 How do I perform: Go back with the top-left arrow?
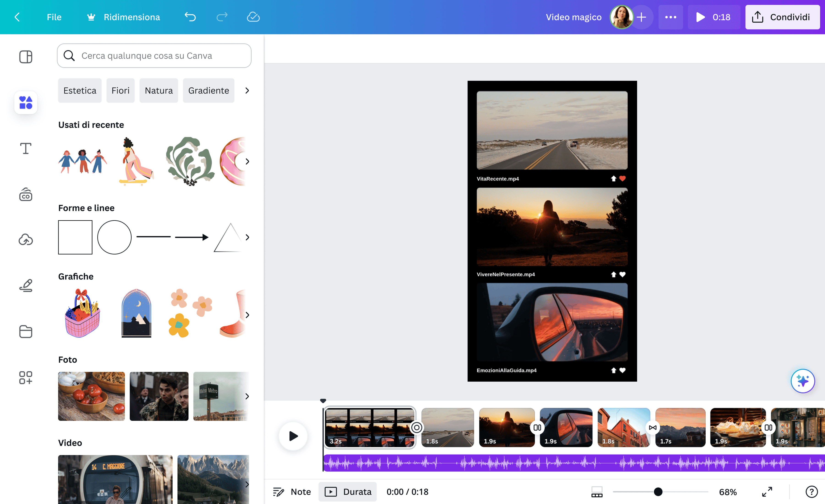click(17, 17)
